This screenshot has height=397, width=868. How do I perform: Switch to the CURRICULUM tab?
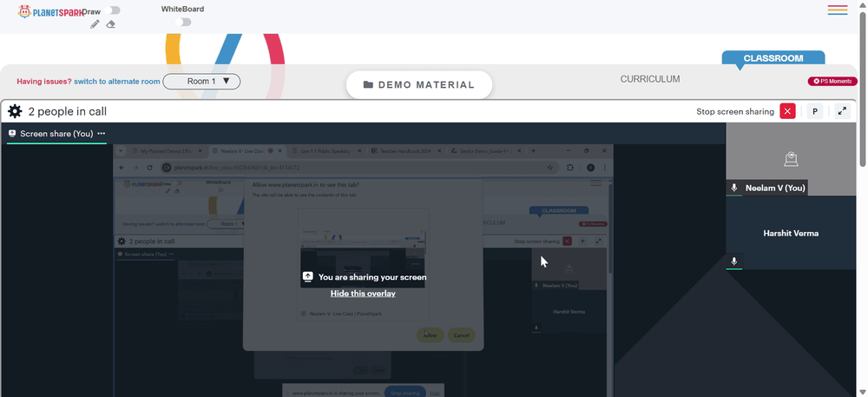(650, 79)
